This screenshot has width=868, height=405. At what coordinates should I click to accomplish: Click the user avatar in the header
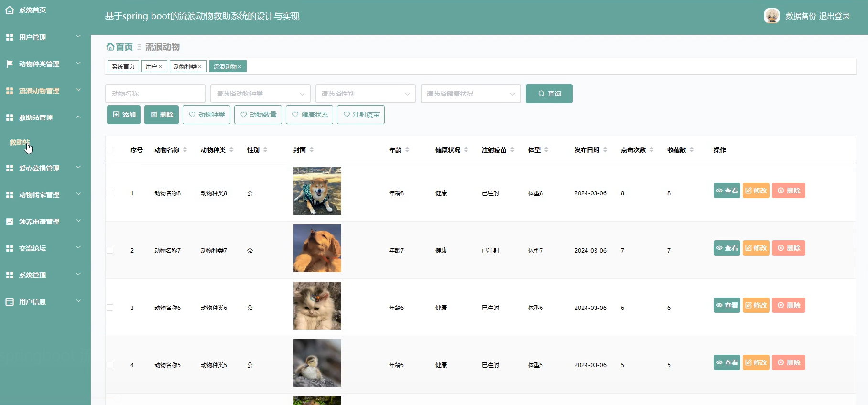point(772,16)
